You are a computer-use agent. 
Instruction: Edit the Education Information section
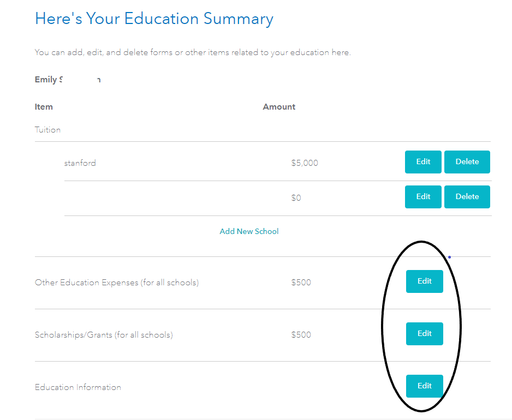pos(424,386)
